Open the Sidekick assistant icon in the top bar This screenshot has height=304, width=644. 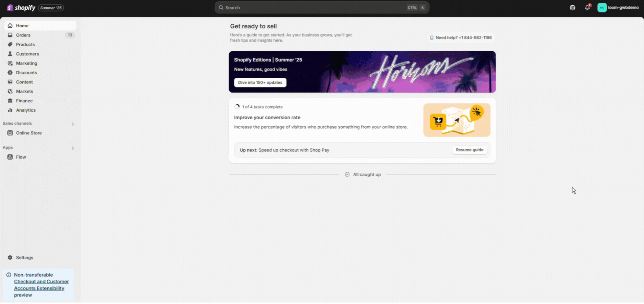click(572, 7)
